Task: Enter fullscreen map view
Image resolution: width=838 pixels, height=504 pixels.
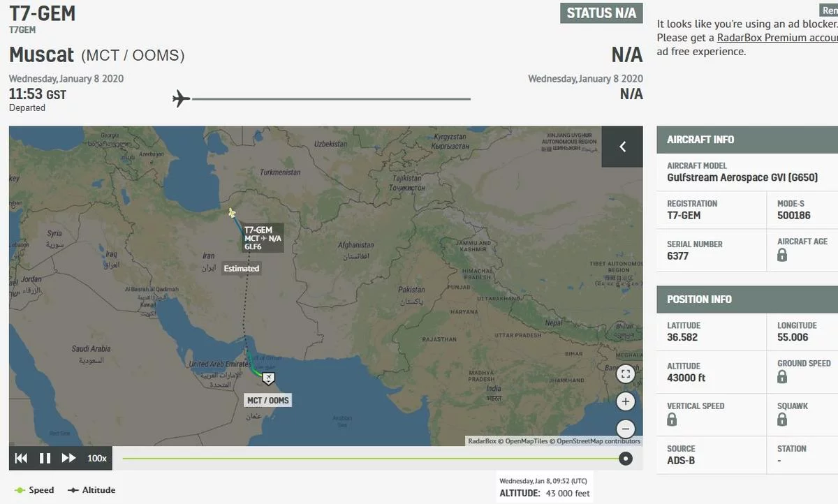Action: click(626, 374)
